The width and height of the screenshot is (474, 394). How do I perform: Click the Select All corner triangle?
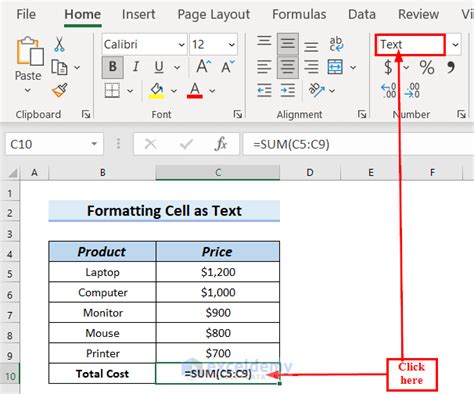13,173
